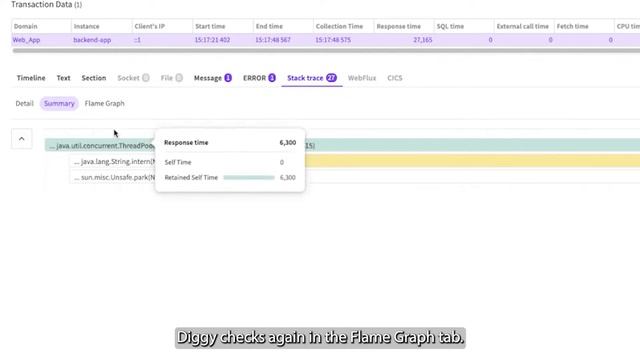Screen dimensions: 640x360
Task: Click the Retained Self Time bar
Action: [249, 178]
